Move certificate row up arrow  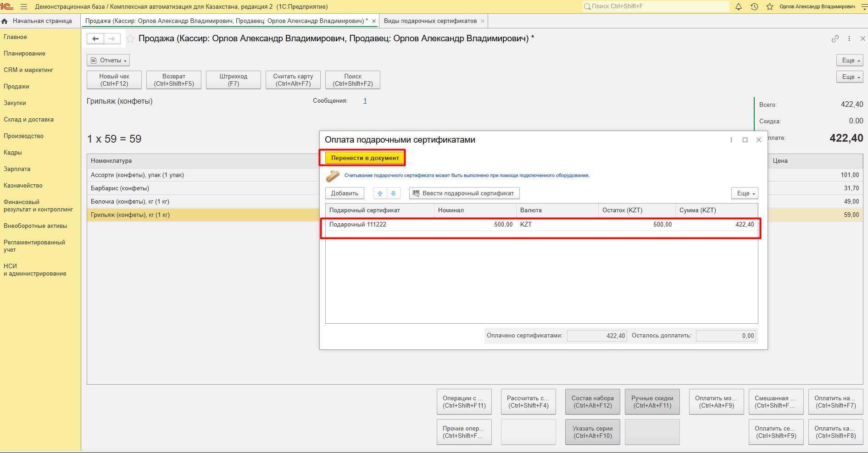click(380, 193)
